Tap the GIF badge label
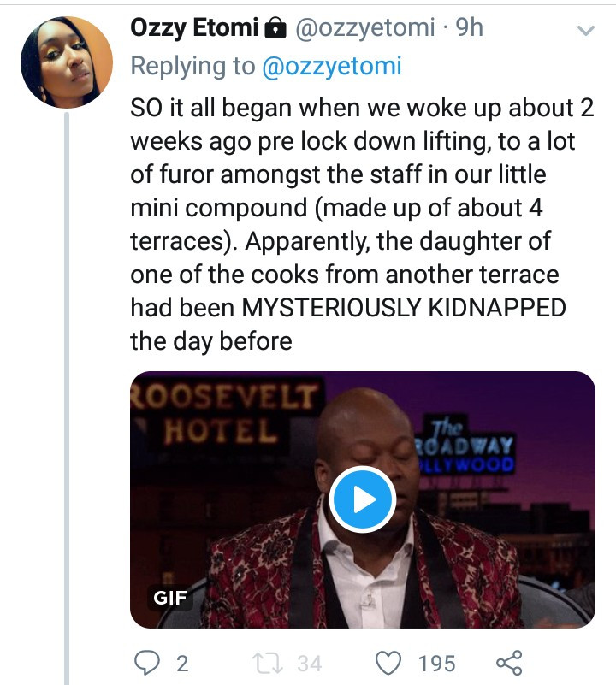This screenshot has width=616, height=685. pyautogui.click(x=170, y=597)
